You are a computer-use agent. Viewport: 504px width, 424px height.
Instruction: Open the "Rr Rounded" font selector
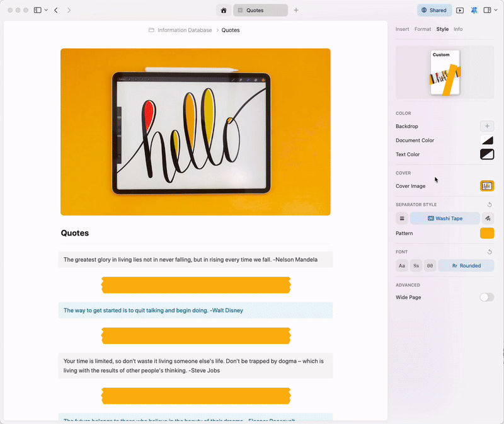tap(466, 265)
